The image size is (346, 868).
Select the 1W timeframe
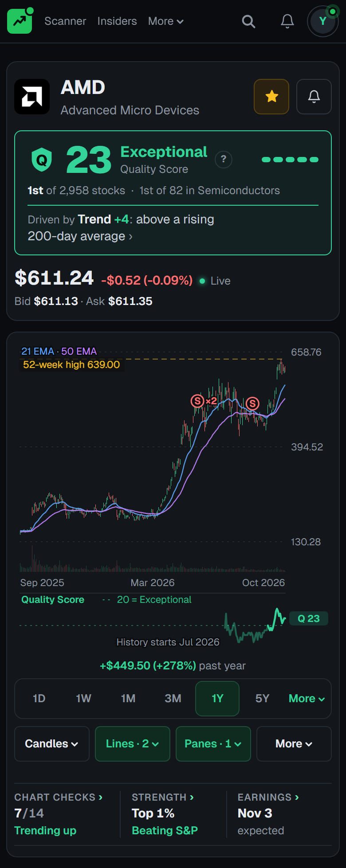click(83, 699)
